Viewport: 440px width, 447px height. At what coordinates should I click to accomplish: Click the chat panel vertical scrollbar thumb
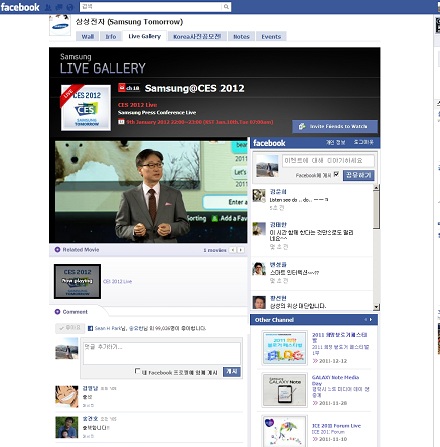click(376, 210)
